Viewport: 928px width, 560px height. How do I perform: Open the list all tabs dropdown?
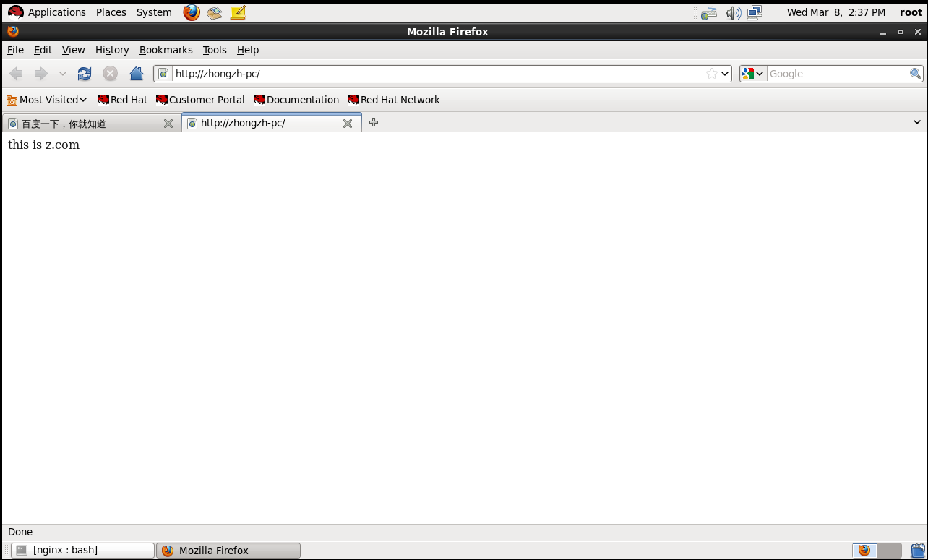[917, 122]
